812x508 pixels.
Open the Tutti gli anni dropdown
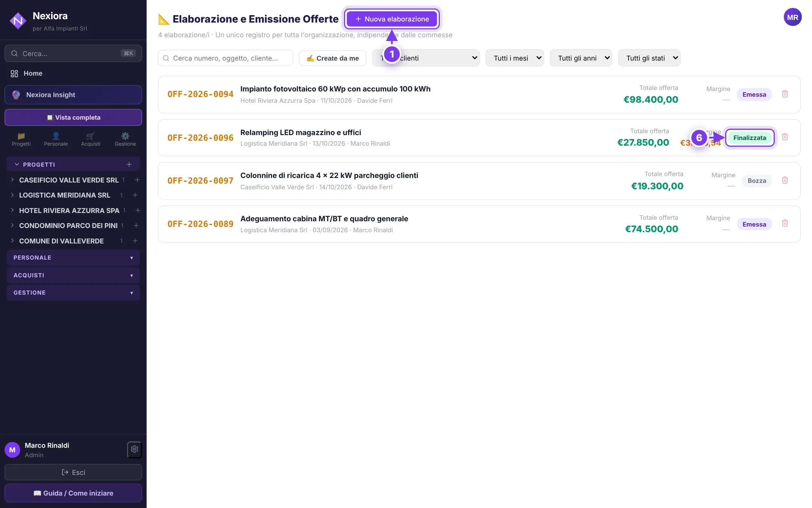point(581,58)
